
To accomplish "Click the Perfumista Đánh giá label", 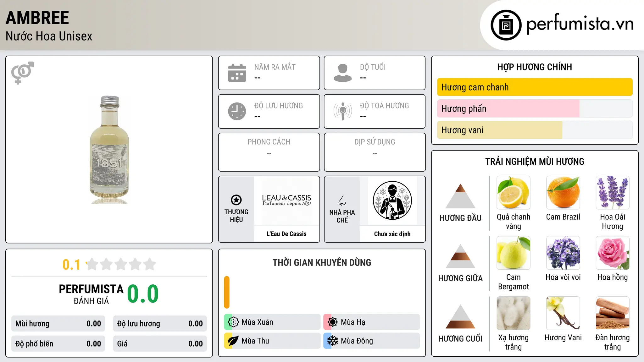I will [x=91, y=294].
